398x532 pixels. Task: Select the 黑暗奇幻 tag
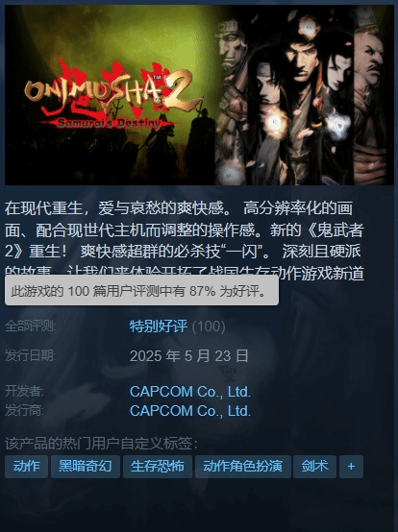click(86, 467)
